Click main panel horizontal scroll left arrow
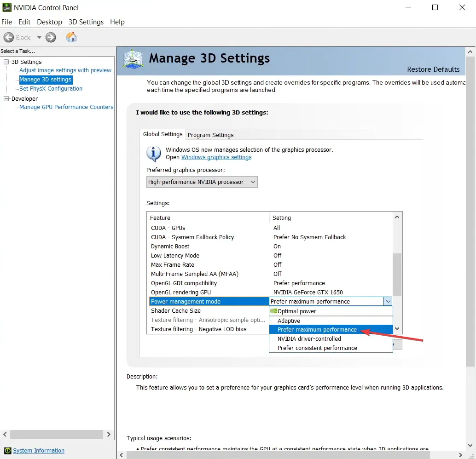Image resolution: width=476 pixels, height=459 pixels. pos(122,455)
